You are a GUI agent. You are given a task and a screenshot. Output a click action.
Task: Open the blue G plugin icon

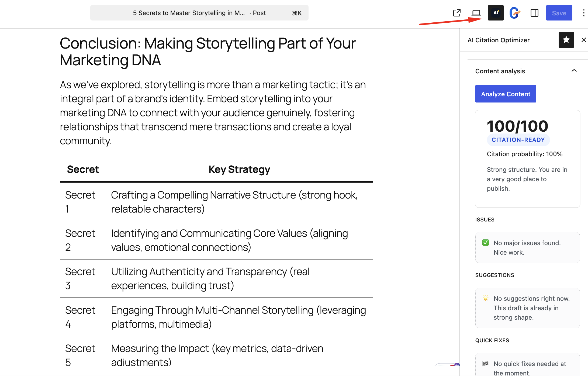coord(515,13)
